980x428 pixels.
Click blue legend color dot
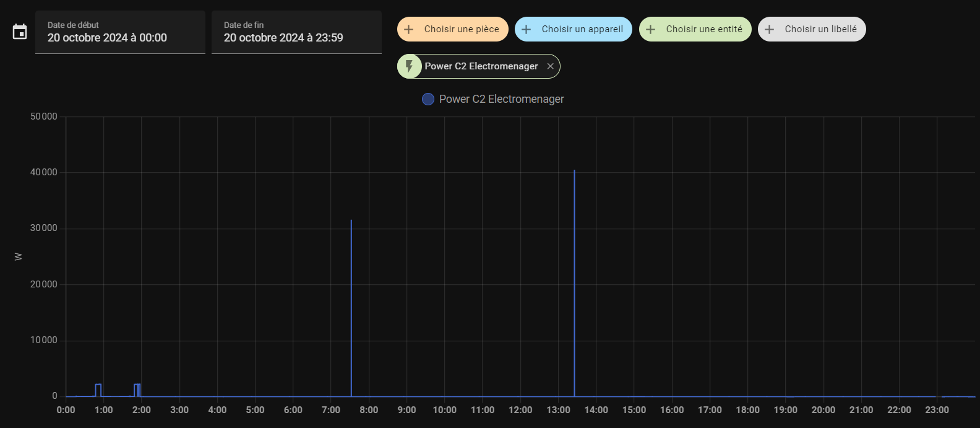click(x=428, y=99)
